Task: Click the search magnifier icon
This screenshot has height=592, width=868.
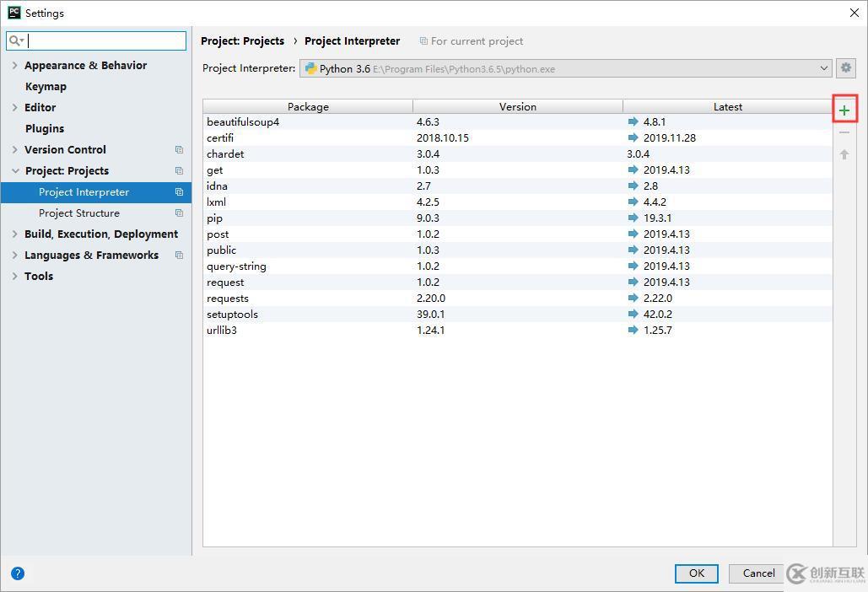Action: [x=15, y=40]
